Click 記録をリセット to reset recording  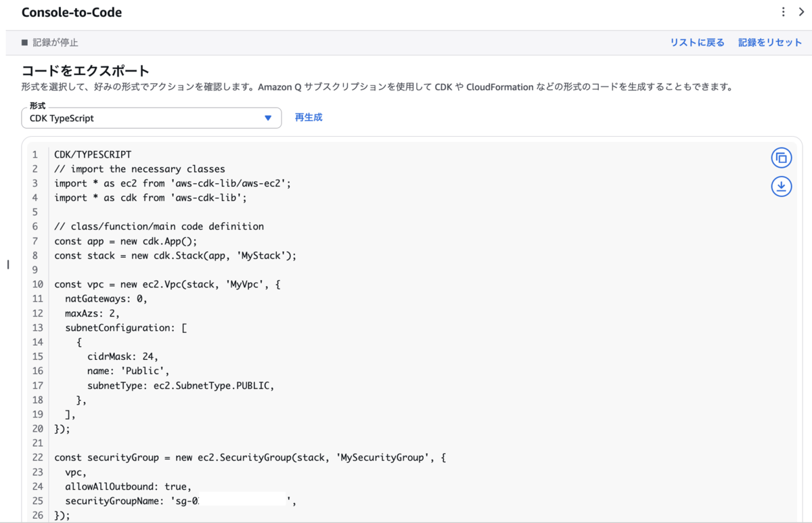770,43
